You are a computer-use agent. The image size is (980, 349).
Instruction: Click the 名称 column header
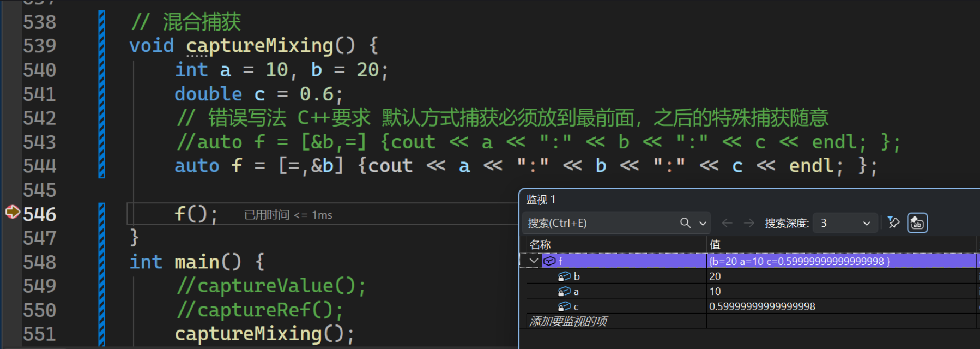pos(616,244)
